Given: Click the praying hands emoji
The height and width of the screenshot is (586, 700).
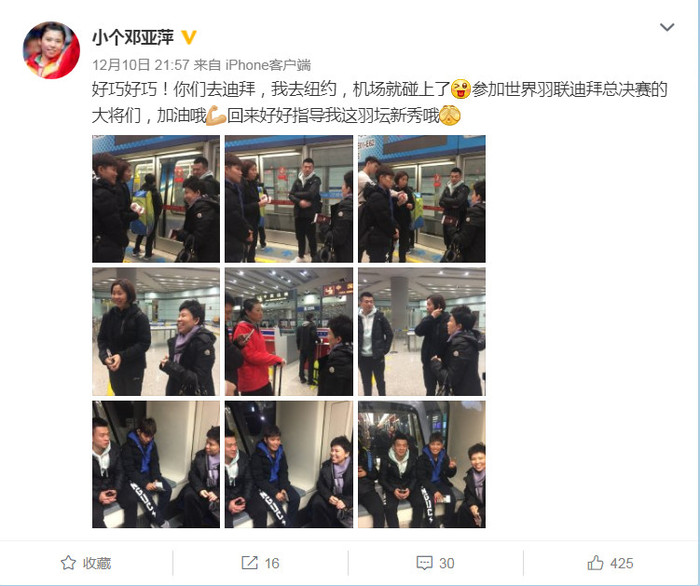Looking at the screenshot, I should [450, 116].
